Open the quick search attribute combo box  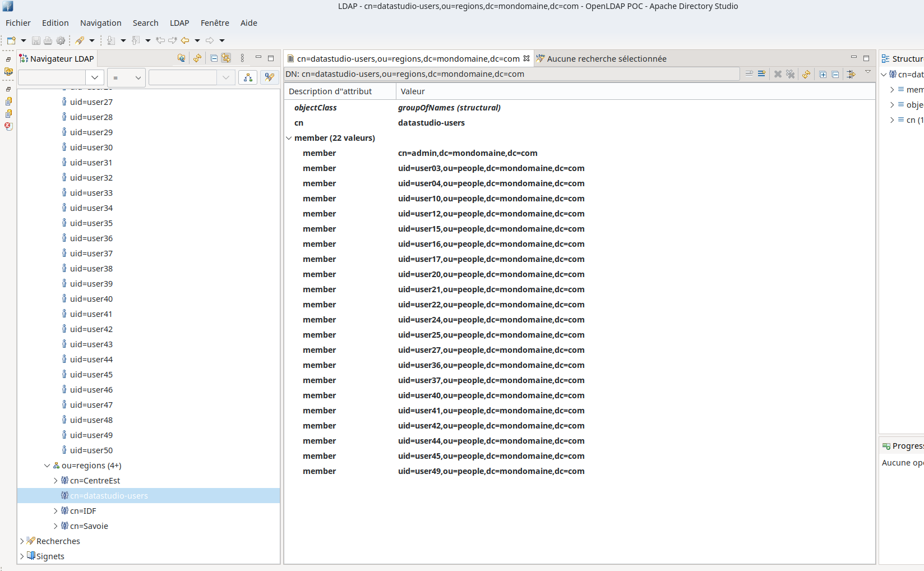pos(94,77)
